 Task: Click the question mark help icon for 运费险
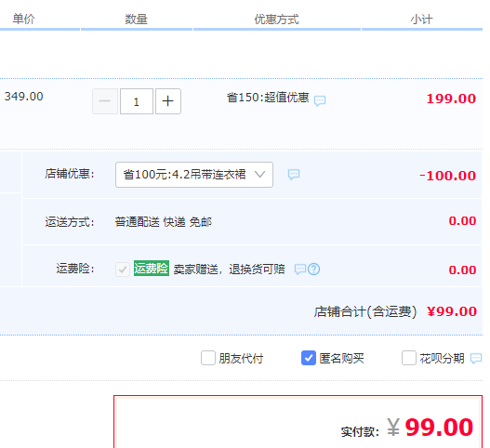(x=313, y=269)
